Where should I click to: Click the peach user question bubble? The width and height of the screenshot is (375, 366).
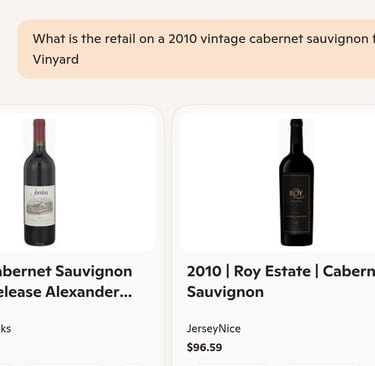coord(197,49)
